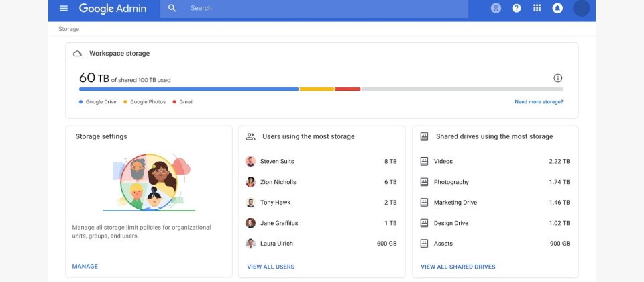Click the Design Drive icon
The image size is (644, 282).
click(424, 223)
